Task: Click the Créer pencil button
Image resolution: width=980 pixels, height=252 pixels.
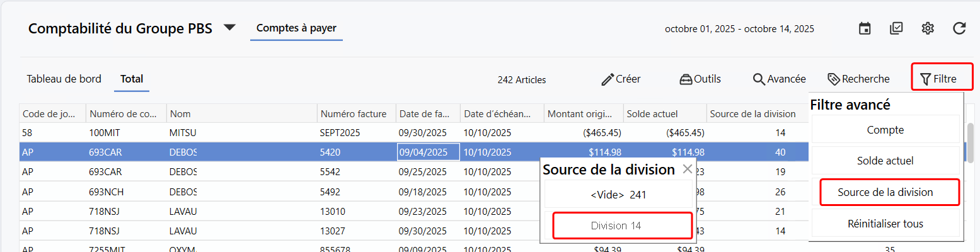Action: click(621, 79)
